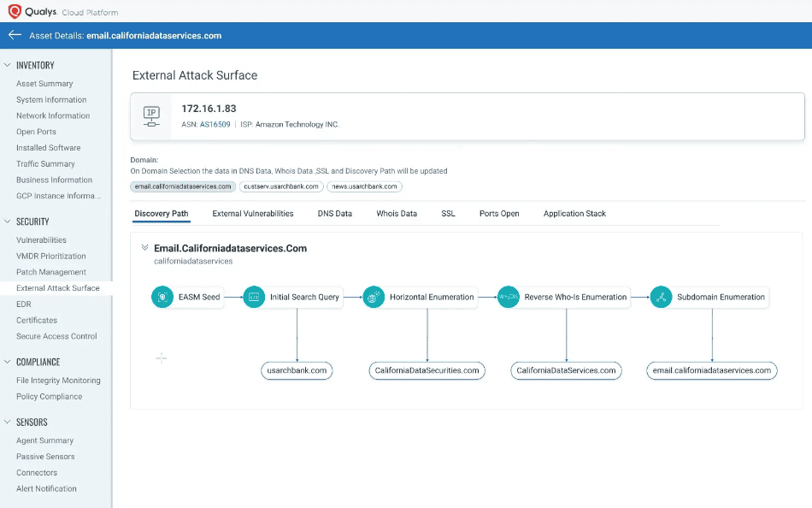Click the IP network icon
This screenshot has height=508, width=812.
point(151,115)
